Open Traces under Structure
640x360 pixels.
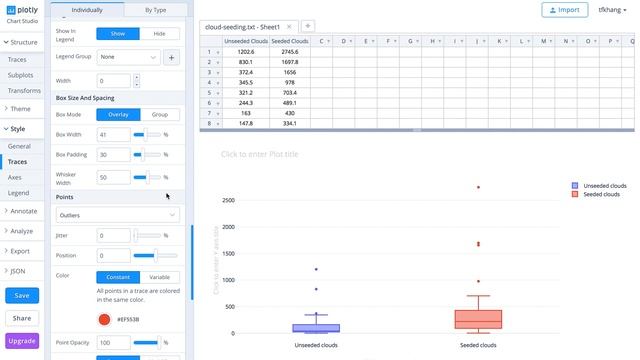(17, 60)
